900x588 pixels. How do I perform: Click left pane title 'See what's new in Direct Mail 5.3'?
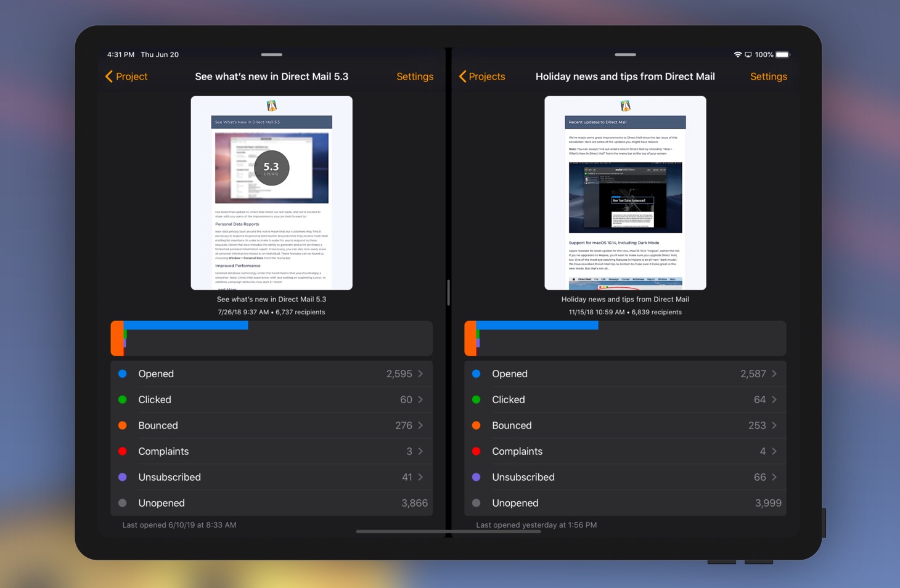tap(272, 76)
